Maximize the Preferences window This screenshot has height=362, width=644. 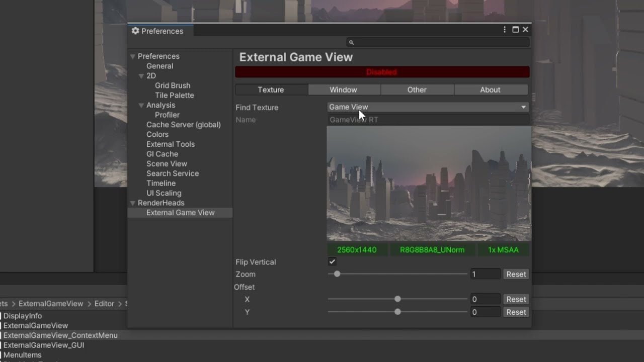pos(515,30)
